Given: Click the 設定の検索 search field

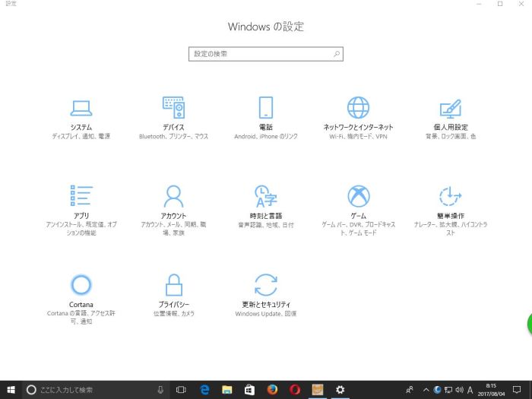Looking at the screenshot, I should point(258,54).
